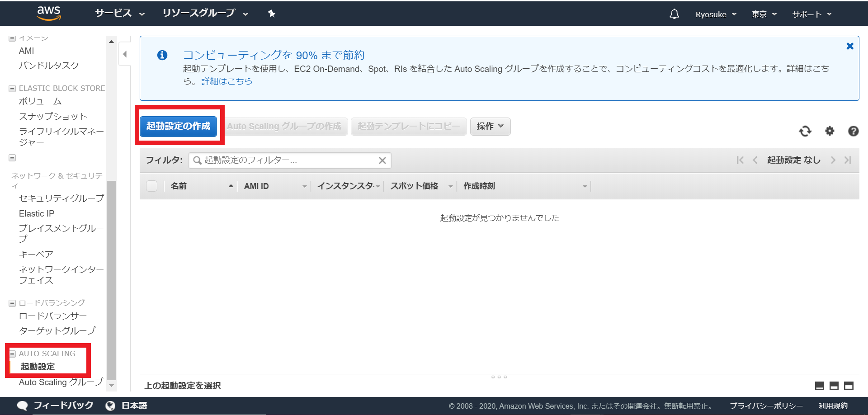
Task: Close the savings banner with X
Action: click(850, 46)
